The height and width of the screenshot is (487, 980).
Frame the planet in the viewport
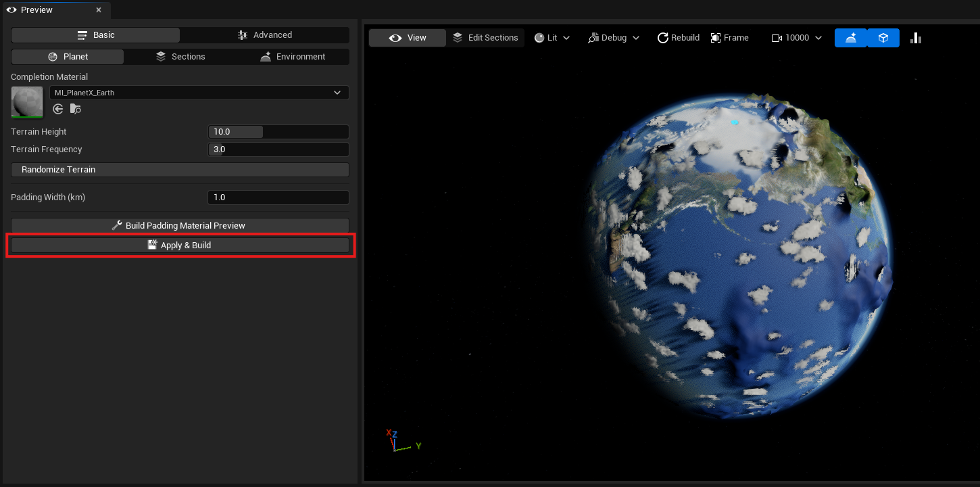730,38
